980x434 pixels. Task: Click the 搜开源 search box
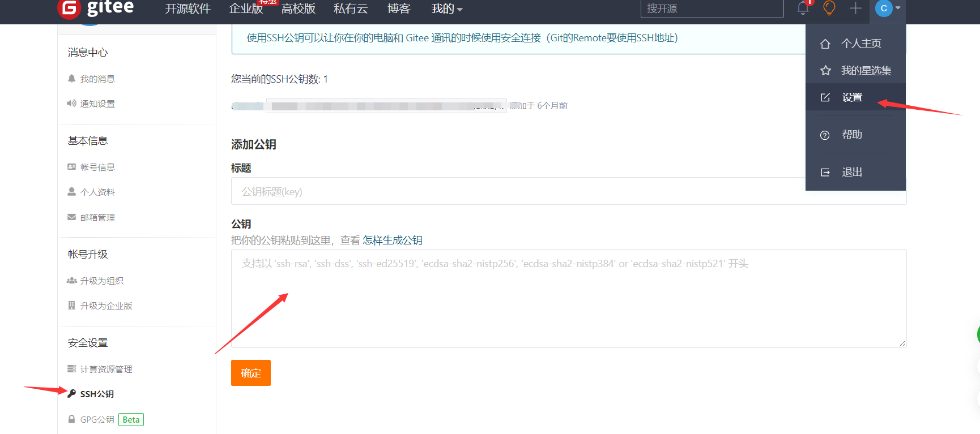tap(712, 8)
